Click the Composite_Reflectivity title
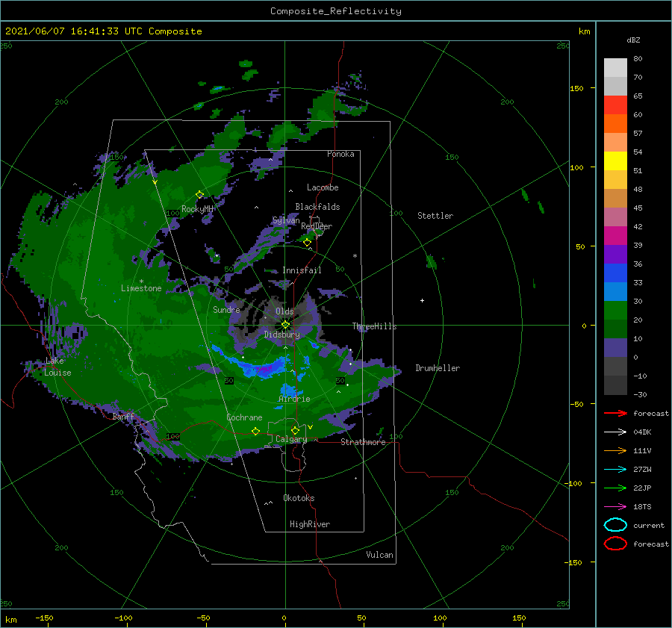The image size is (672, 628). coord(335,11)
